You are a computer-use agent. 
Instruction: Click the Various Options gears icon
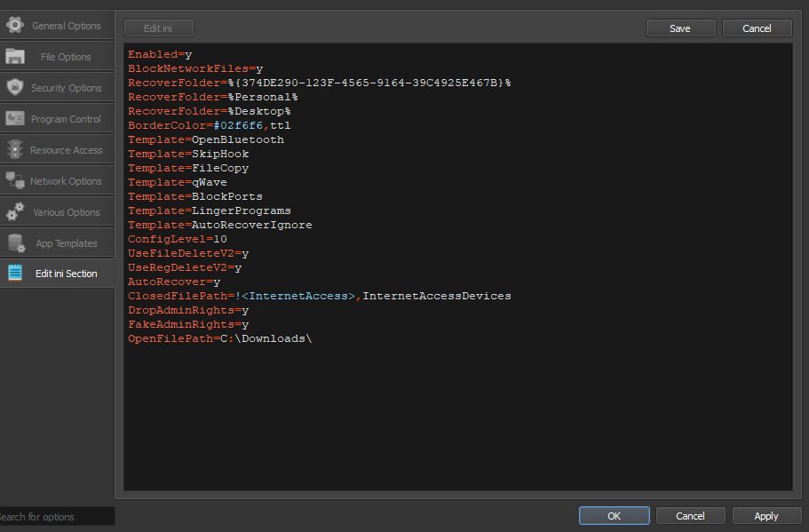[x=14, y=211]
